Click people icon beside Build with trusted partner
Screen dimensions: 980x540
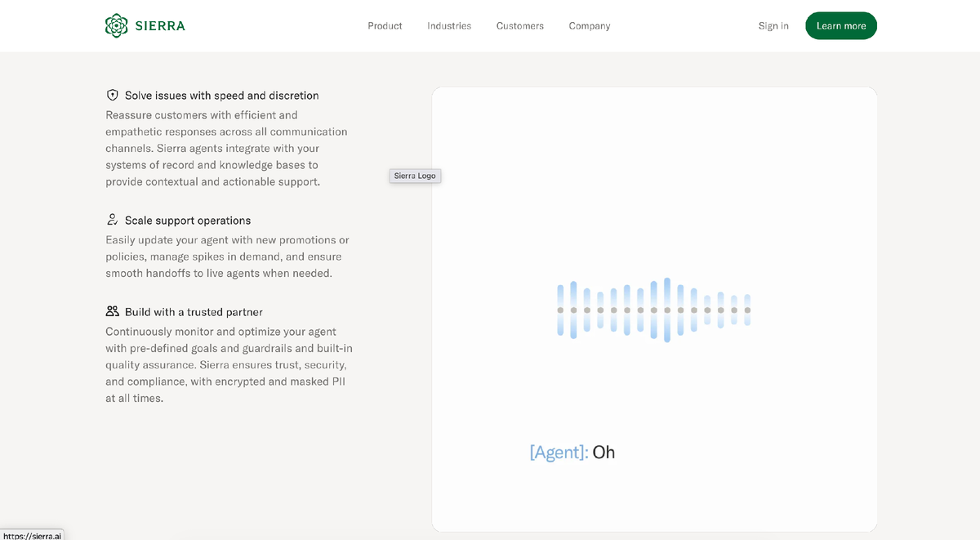(x=113, y=311)
